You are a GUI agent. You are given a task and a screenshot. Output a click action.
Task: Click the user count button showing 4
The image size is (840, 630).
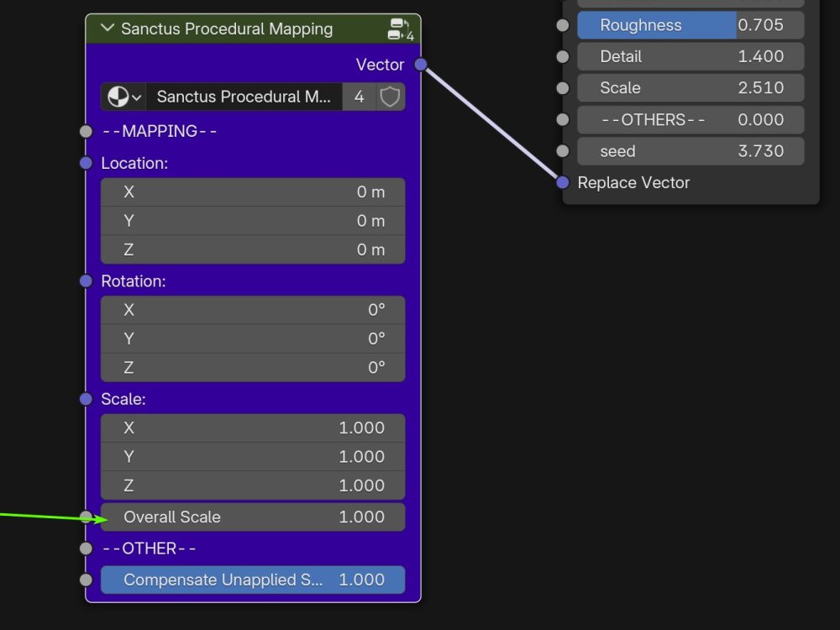[x=359, y=97]
